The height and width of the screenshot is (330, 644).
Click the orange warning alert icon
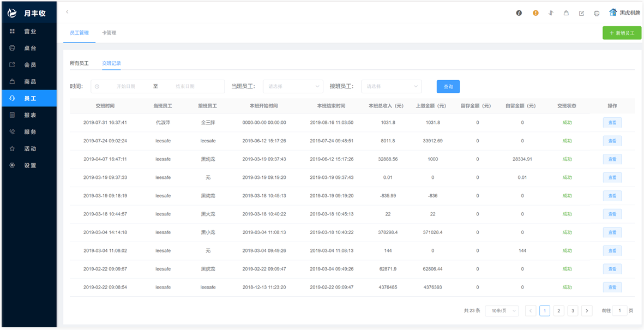(535, 13)
